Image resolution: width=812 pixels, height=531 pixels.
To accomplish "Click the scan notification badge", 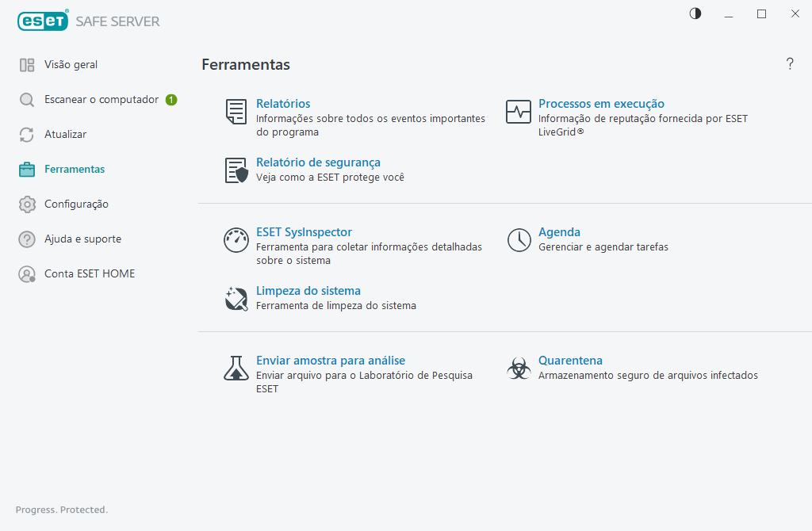I will coord(171,100).
